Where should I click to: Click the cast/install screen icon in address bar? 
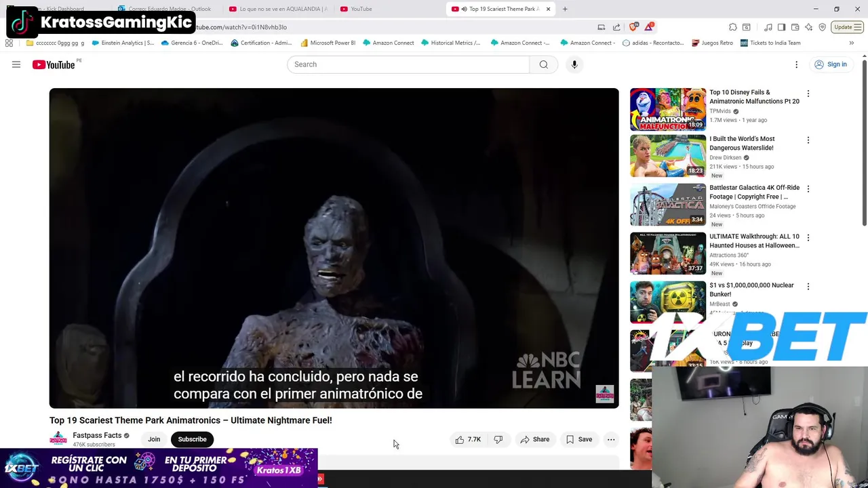pyautogui.click(x=601, y=27)
